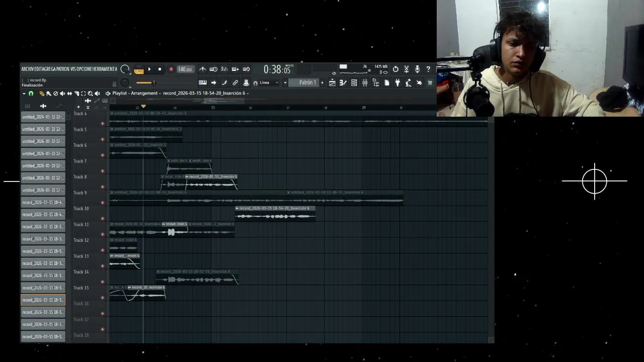Open the AGREGA menu

tap(50, 69)
